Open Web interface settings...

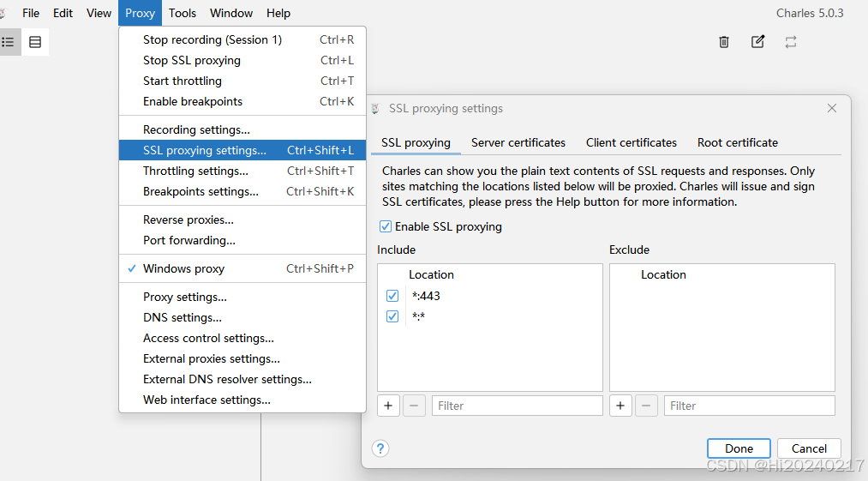(242, 400)
